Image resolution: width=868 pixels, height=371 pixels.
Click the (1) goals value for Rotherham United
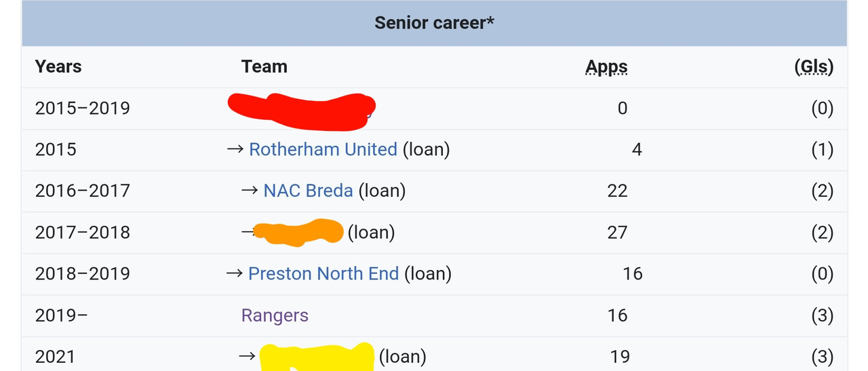tap(822, 149)
